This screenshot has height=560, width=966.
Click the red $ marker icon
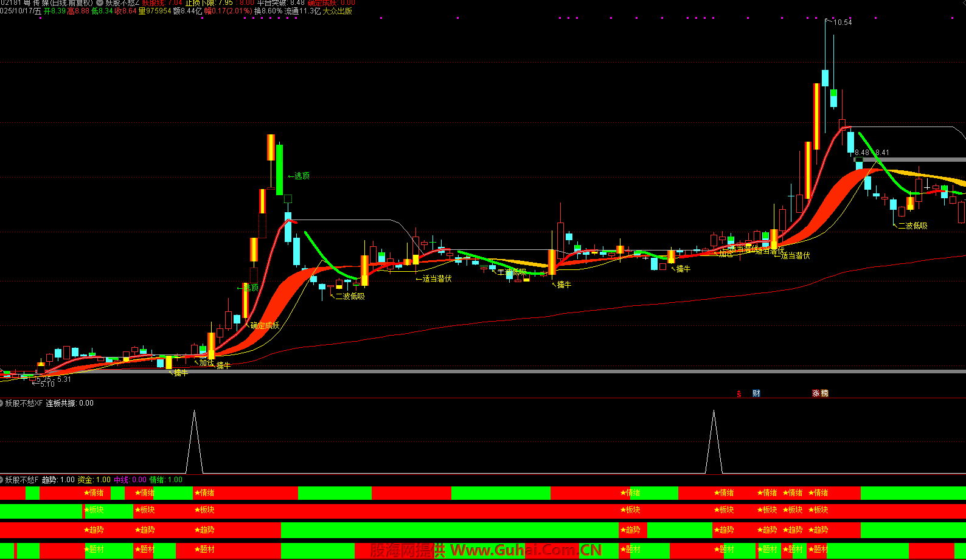(x=739, y=393)
